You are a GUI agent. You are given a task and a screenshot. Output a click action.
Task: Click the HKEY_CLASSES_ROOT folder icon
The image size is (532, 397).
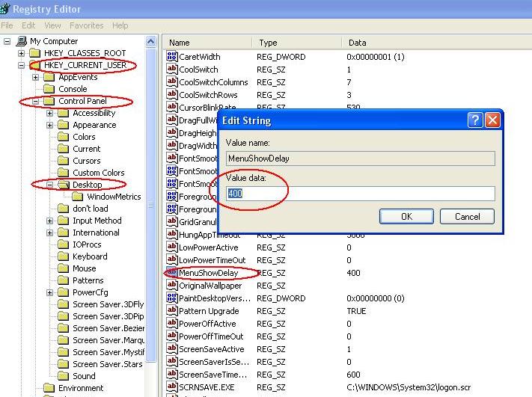click(35, 53)
